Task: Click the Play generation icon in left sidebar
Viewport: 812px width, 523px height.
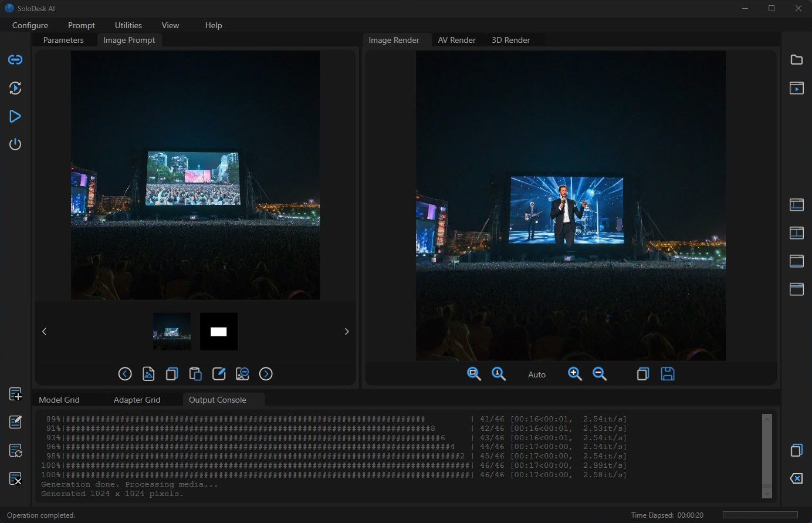Action: (15, 116)
